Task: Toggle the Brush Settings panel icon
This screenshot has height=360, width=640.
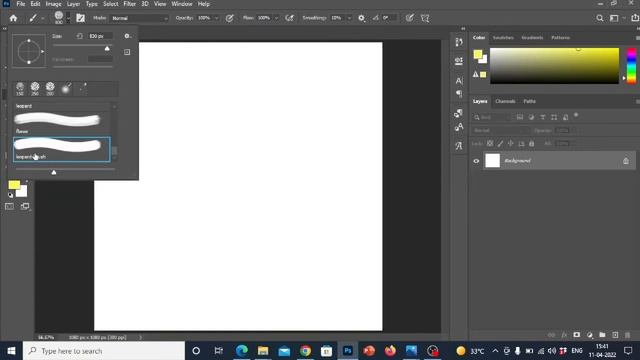Action: click(80, 18)
